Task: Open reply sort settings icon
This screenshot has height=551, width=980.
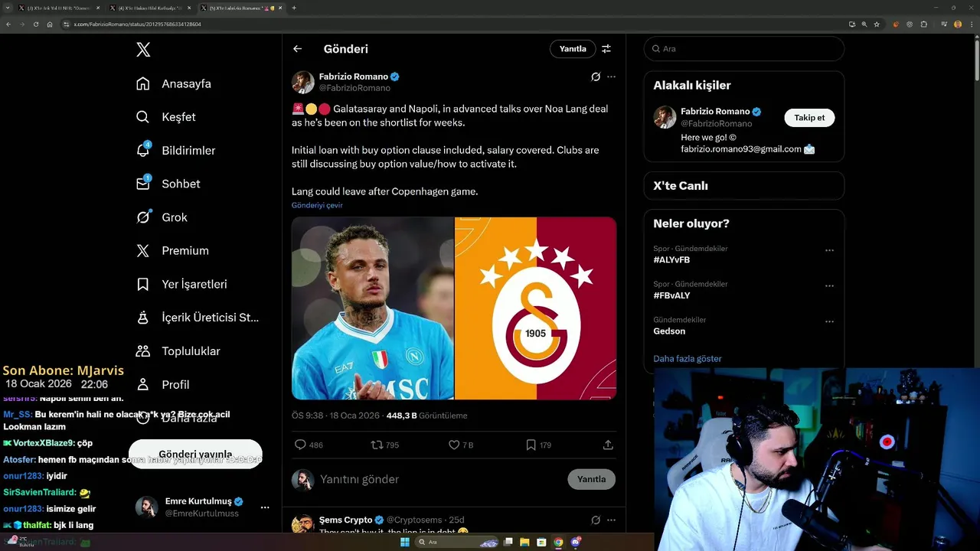Action: [x=606, y=48]
